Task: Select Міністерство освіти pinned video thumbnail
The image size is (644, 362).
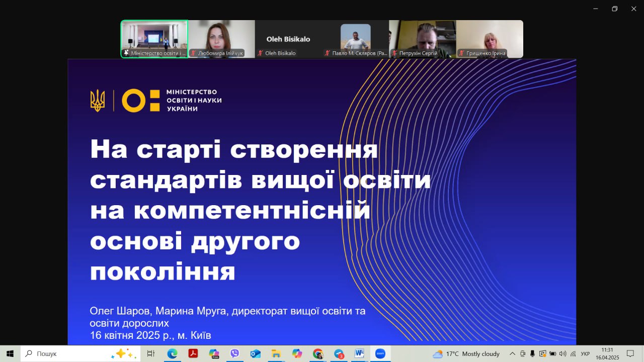Action: click(154, 39)
